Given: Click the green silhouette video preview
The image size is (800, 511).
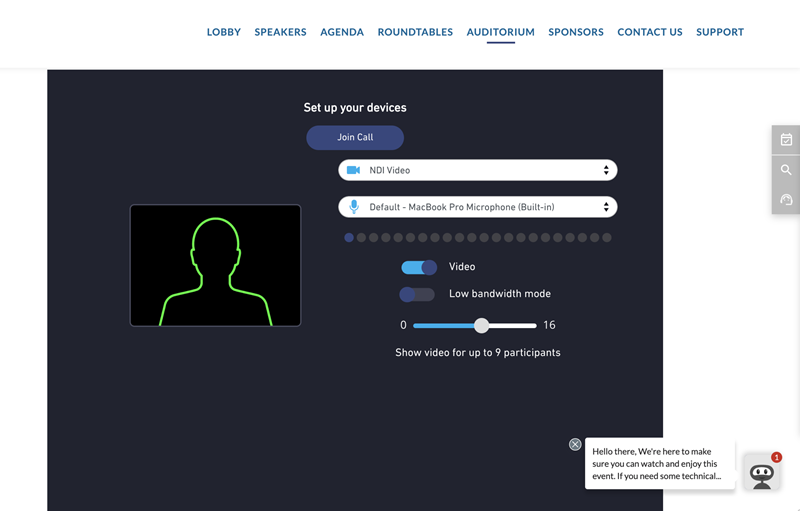Looking at the screenshot, I should (215, 265).
